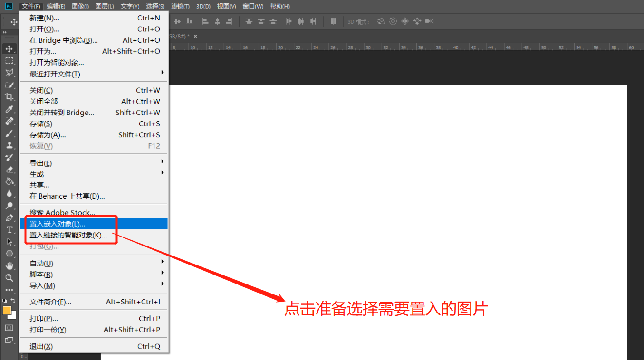Choose 打开为智能对象... entry
The width and height of the screenshot is (644, 360).
[94, 63]
